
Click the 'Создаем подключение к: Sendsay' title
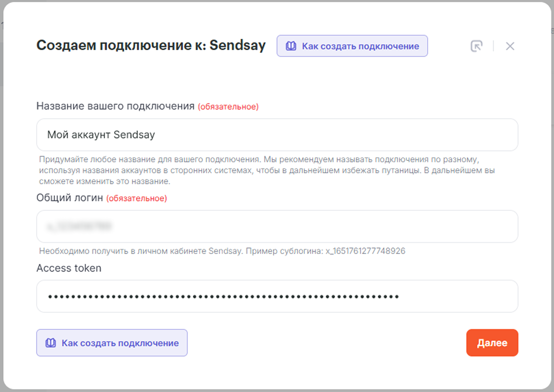coord(151,45)
